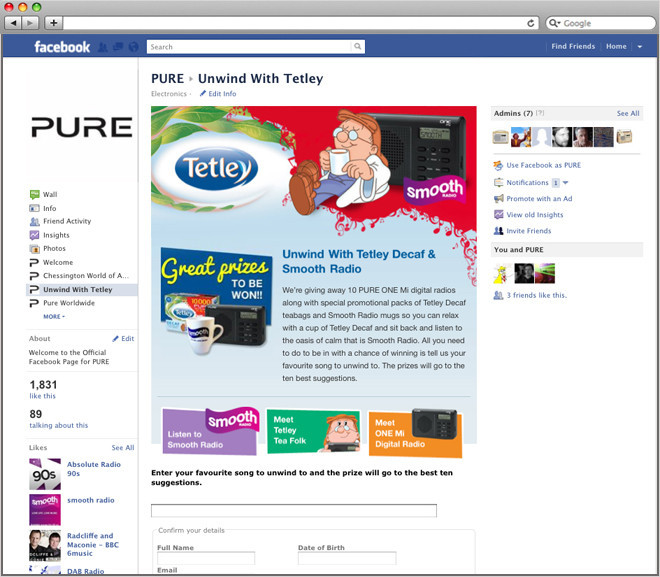
Task: Click the Date of Birth input field
Action: pyautogui.click(x=347, y=558)
